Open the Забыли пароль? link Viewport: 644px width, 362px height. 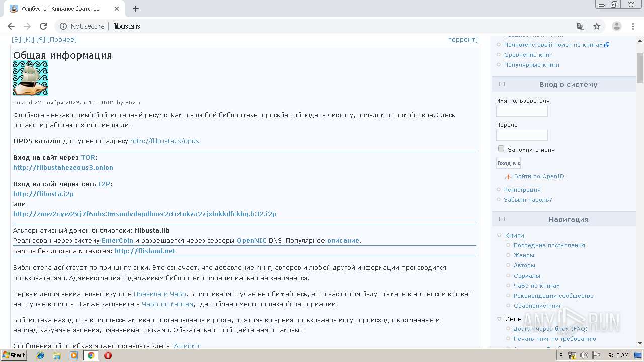528,200
